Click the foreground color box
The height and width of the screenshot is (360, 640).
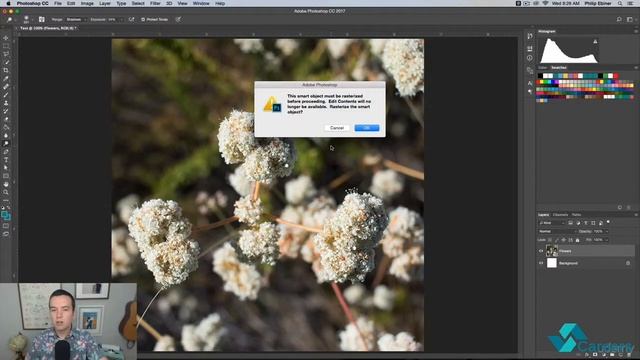(x=4, y=214)
